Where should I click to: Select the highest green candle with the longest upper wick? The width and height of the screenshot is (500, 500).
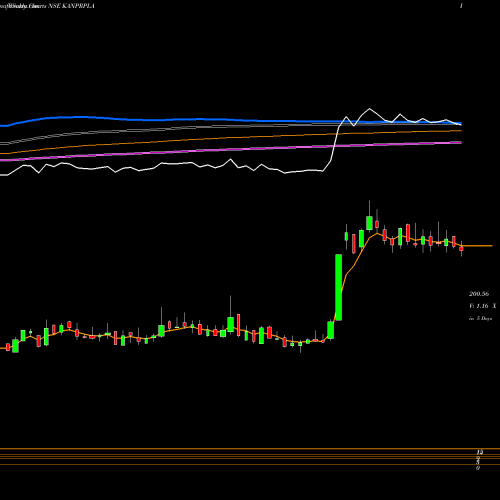(x=369, y=223)
